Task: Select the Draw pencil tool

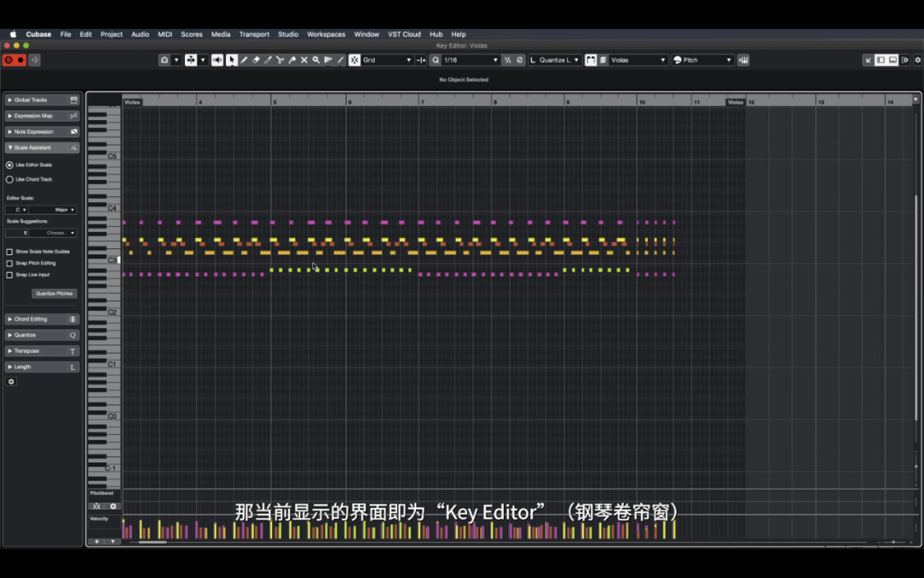Action: 244,60
